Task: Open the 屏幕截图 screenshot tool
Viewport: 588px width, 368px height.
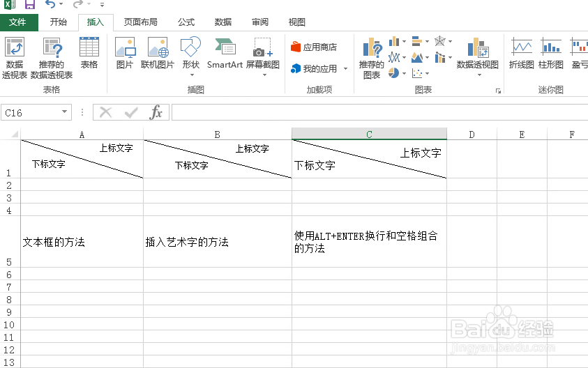Action: (262, 53)
